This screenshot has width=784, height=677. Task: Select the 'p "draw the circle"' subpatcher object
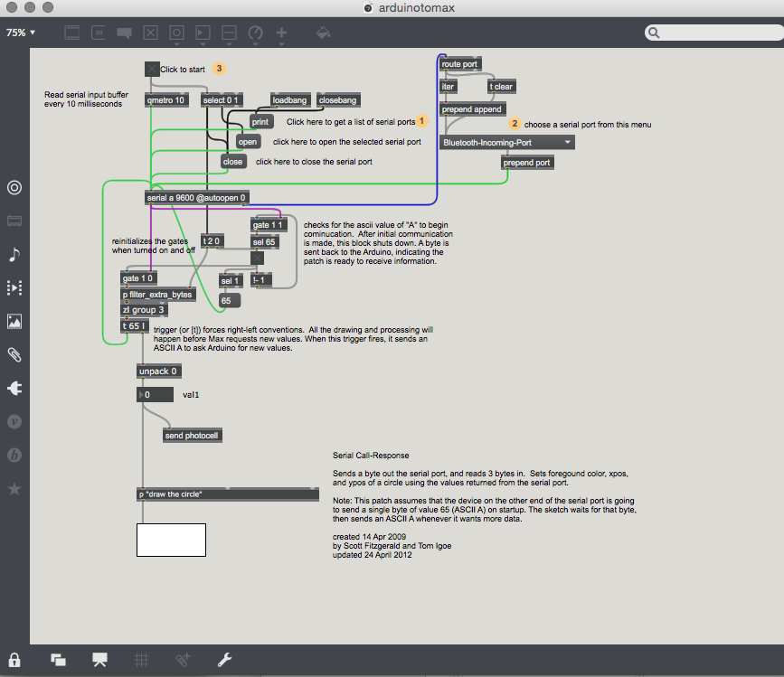[x=228, y=494]
